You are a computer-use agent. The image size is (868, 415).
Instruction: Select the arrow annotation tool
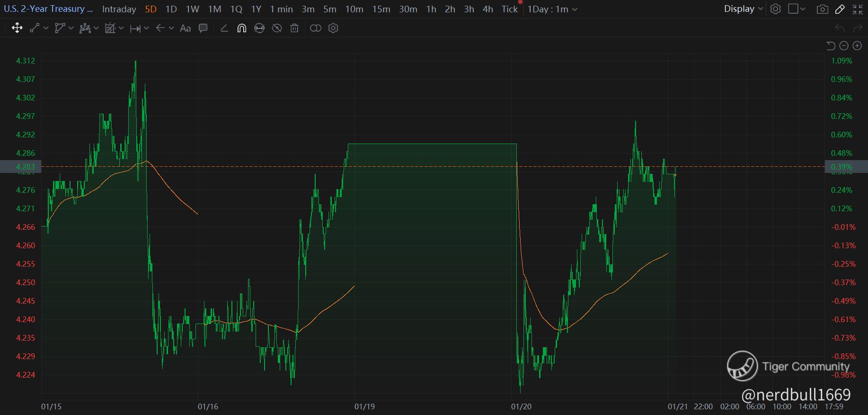[x=160, y=28]
